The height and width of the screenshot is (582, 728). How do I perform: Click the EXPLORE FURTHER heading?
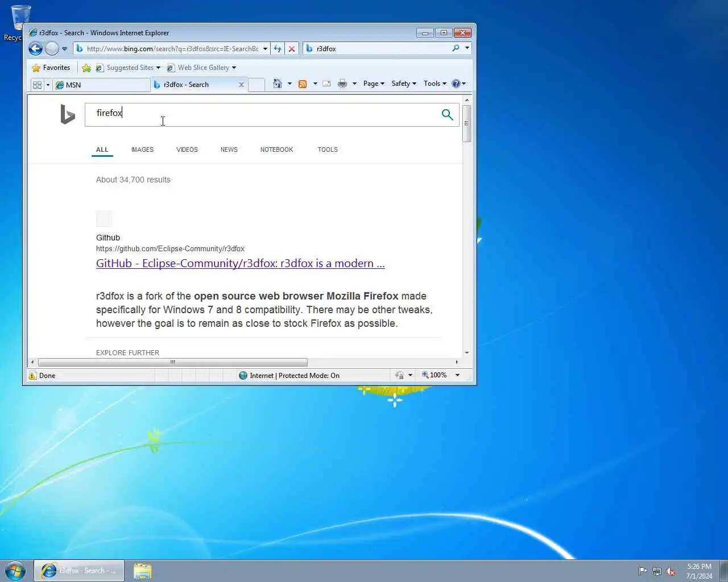click(127, 352)
